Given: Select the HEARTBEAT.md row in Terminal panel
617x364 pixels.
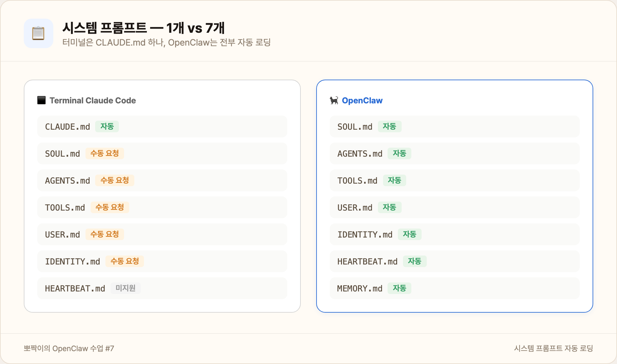Looking at the screenshot, I should (x=162, y=288).
